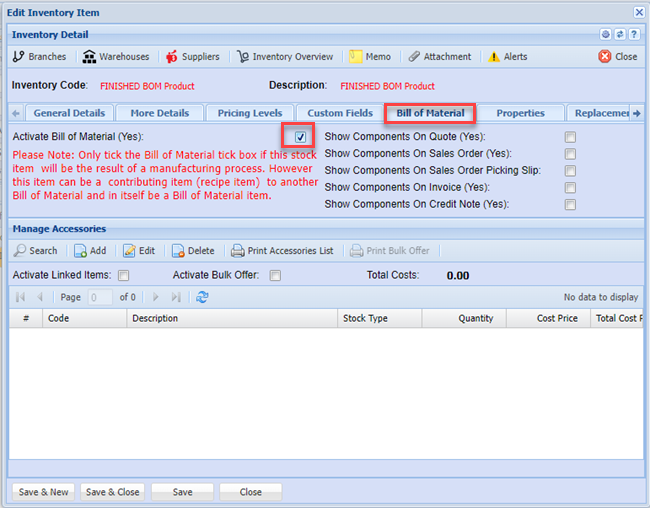Tick Activate Linked Items checkbox
The height and width of the screenshot is (508, 650).
[124, 275]
